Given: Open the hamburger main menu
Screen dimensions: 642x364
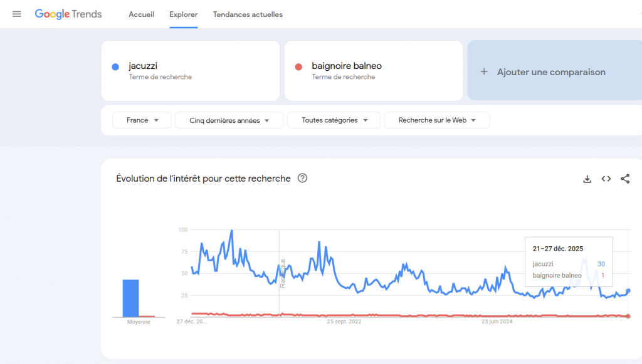Looking at the screenshot, I should tap(16, 14).
